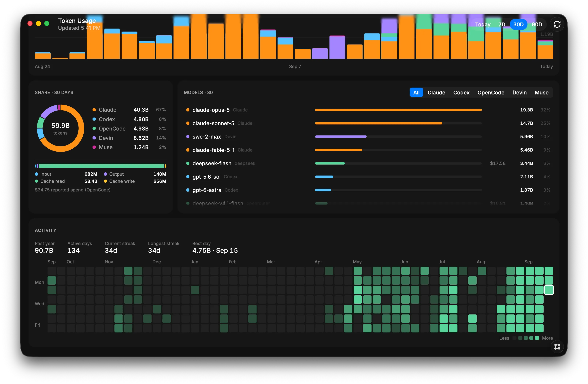
Task: Click today's bar in the usage chart
Action: click(x=545, y=49)
